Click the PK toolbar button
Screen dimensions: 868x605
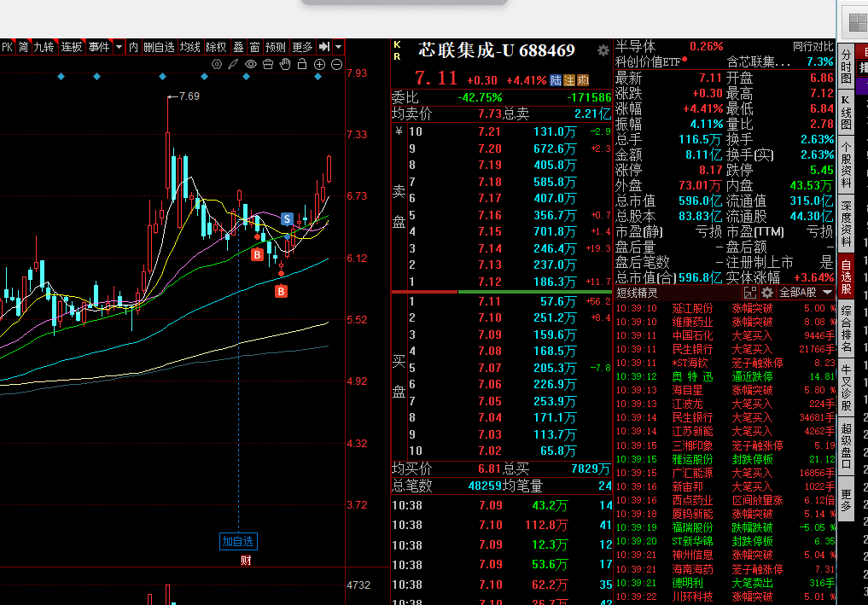coord(7,47)
